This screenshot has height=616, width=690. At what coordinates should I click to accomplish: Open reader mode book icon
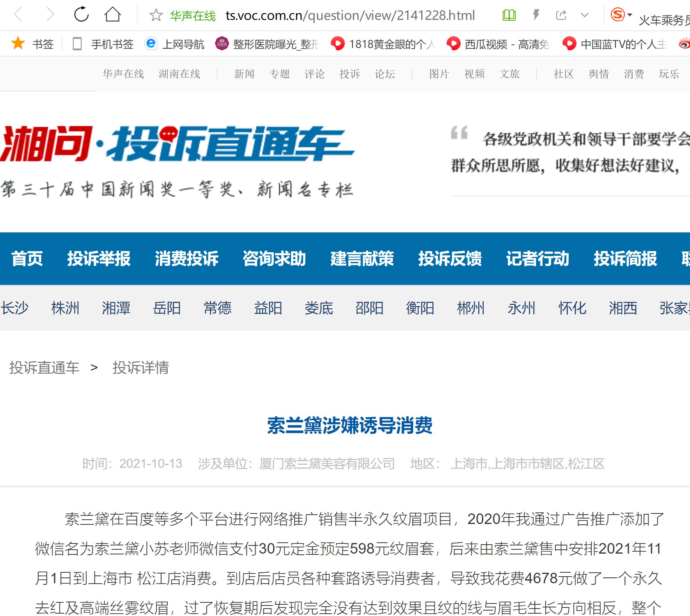[x=509, y=15]
